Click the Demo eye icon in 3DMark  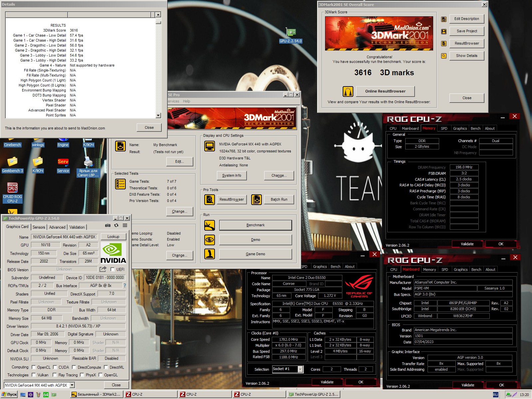click(x=210, y=240)
